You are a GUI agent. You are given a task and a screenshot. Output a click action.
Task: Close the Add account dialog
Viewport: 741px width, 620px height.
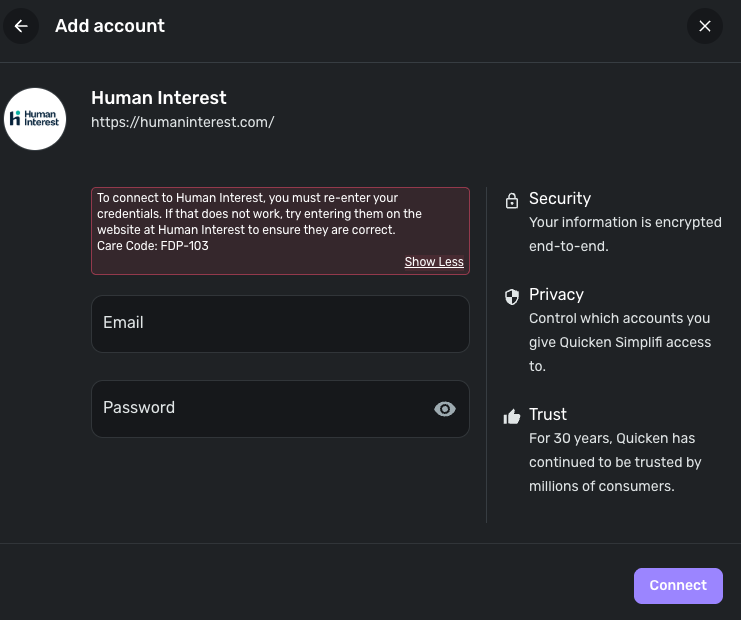pos(705,26)
